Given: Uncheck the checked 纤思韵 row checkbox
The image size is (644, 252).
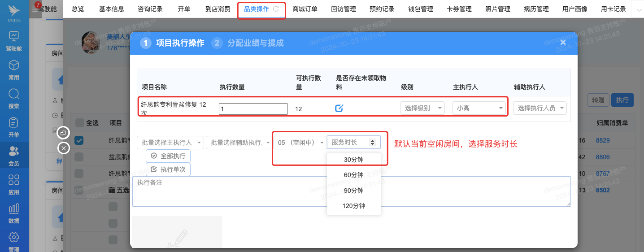Looking at the screenshot, I should [79, 140].
